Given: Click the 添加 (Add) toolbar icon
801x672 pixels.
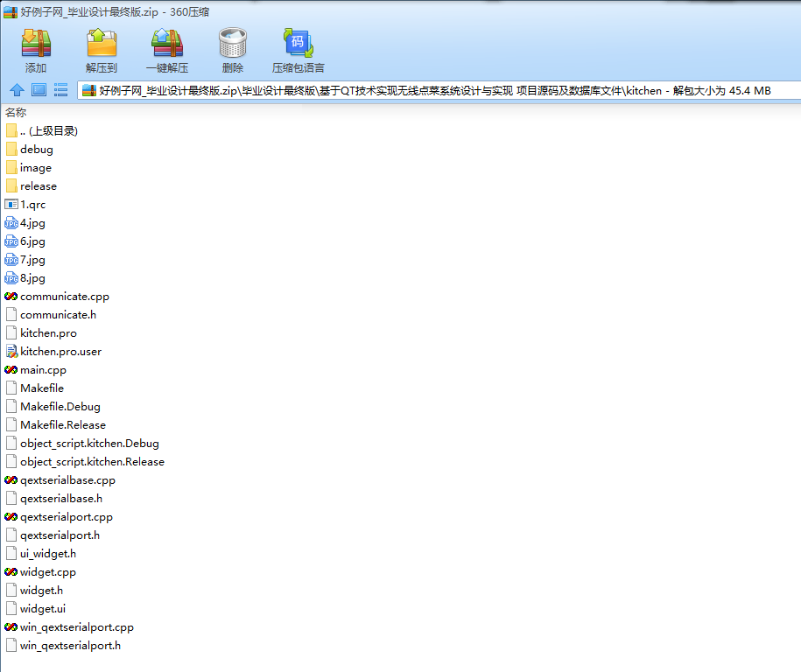Looking at the screenshot, I should (x=36, y=43).
